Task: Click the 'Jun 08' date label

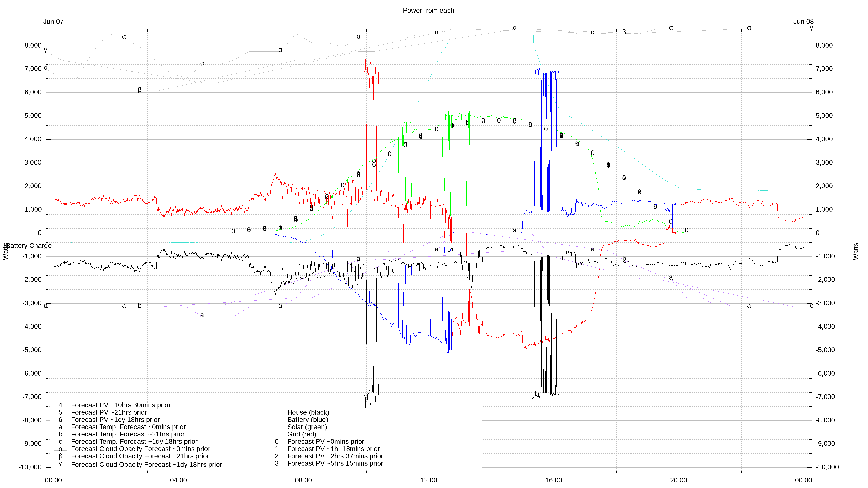Action: click(x=803, y=22)
